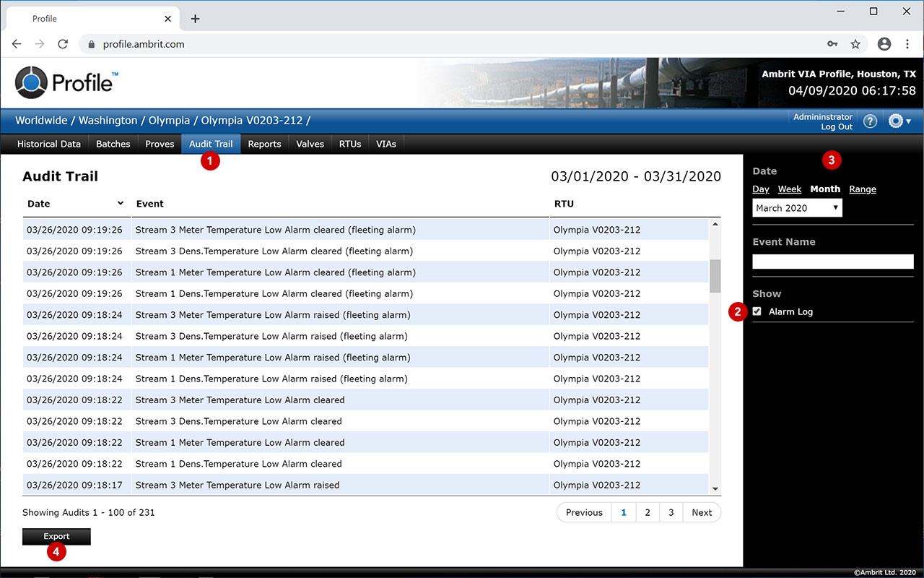The height and width of the screenshot is (578, 924).
Task: Open the Reports tab
Action: pyautogui.click(x=264, y=144)
